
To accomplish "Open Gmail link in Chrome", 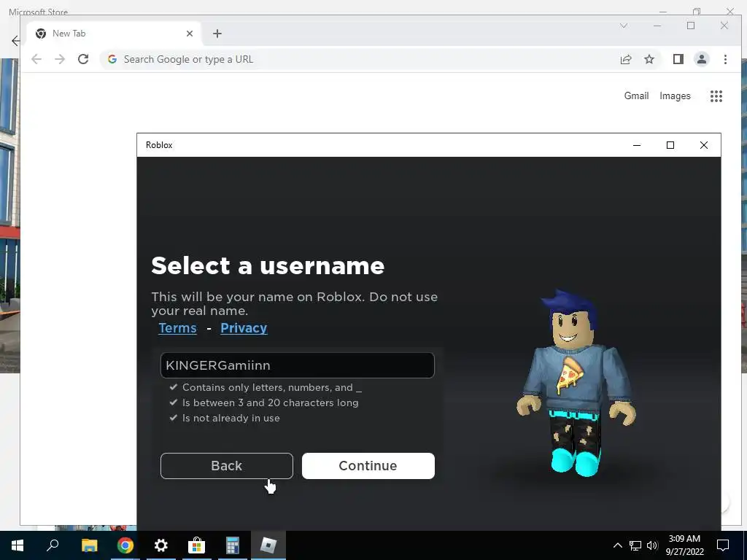I will pos(636,96).
